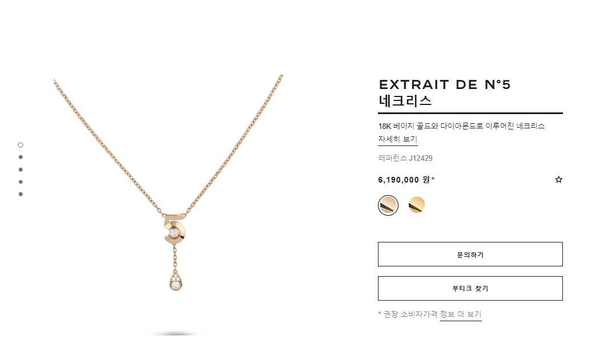
Task: Click the teardrop diamond charm
Action: click(x=176, y=281)
